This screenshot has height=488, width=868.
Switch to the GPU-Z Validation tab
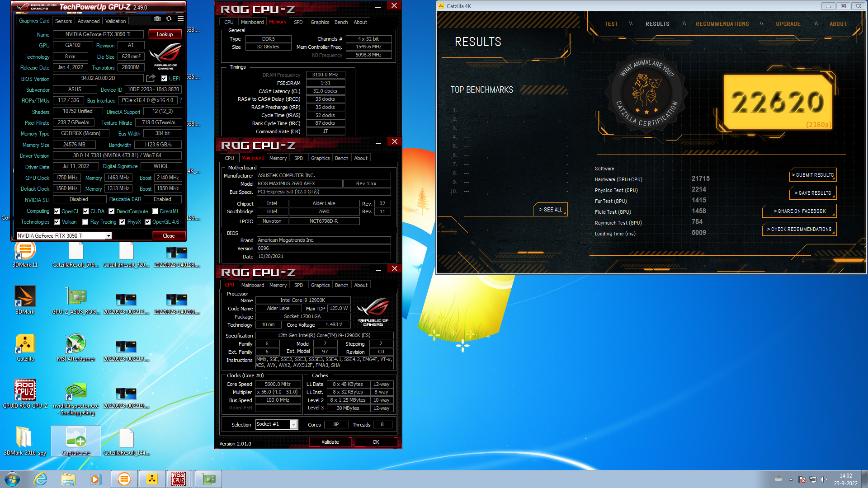point(116,21)
